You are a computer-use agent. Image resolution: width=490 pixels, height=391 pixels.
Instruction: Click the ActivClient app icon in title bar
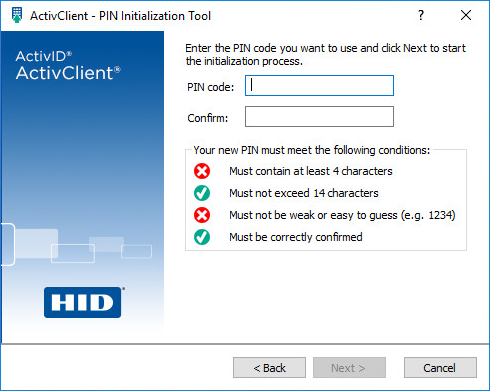pos(17,15)
